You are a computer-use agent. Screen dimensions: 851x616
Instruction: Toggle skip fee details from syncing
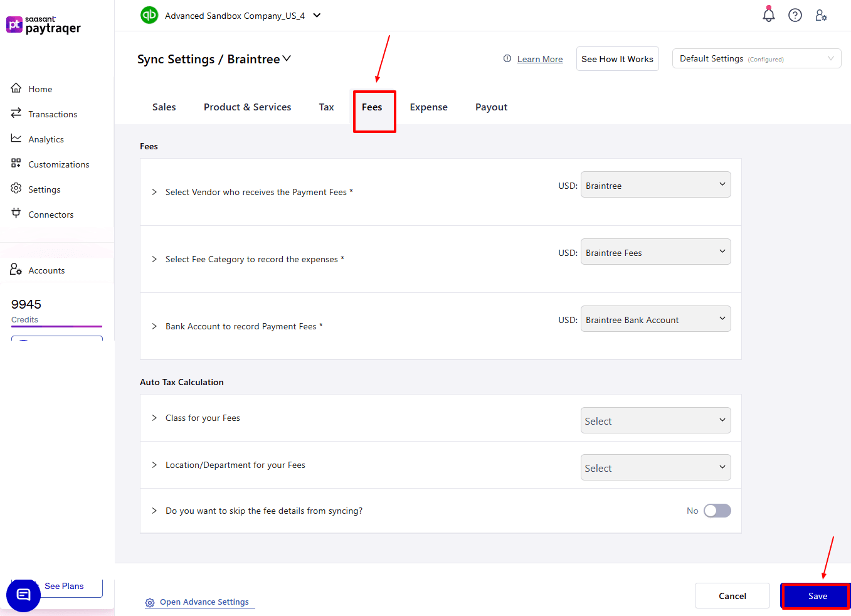click(x=717, y=511)
